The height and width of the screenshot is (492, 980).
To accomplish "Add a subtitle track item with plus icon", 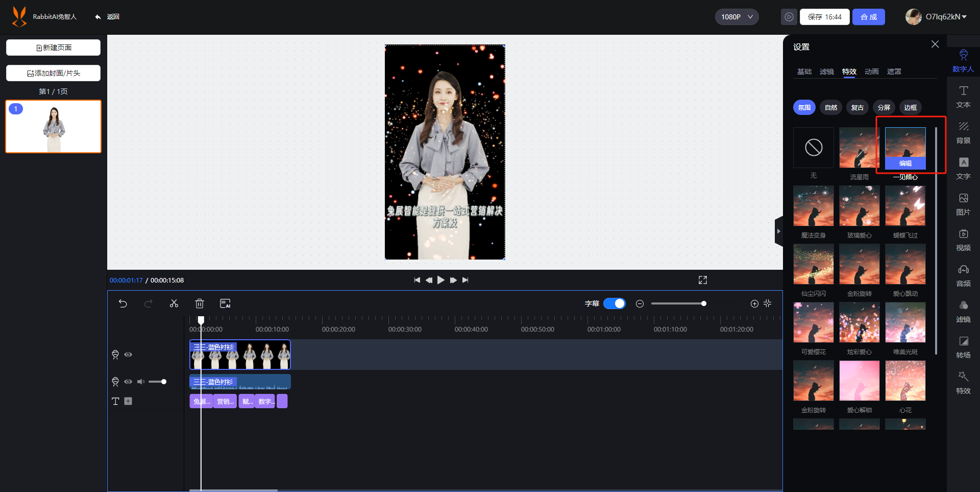I will (x=128, y=401).
